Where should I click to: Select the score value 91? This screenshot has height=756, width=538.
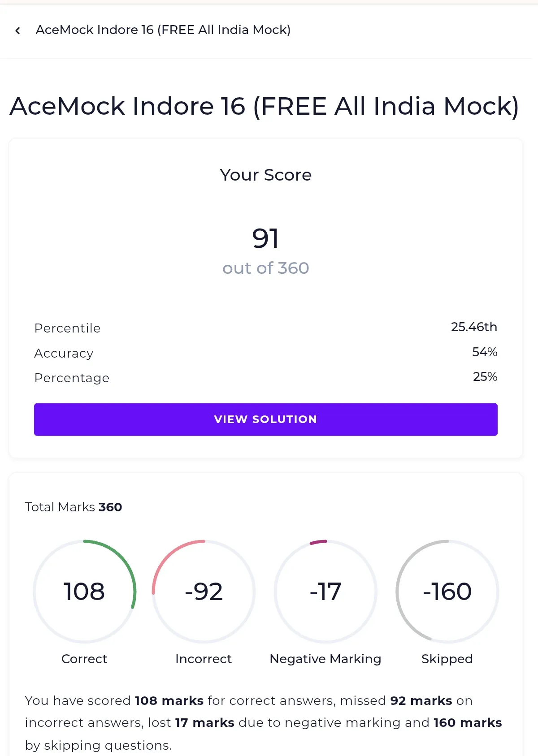(266, 238)
